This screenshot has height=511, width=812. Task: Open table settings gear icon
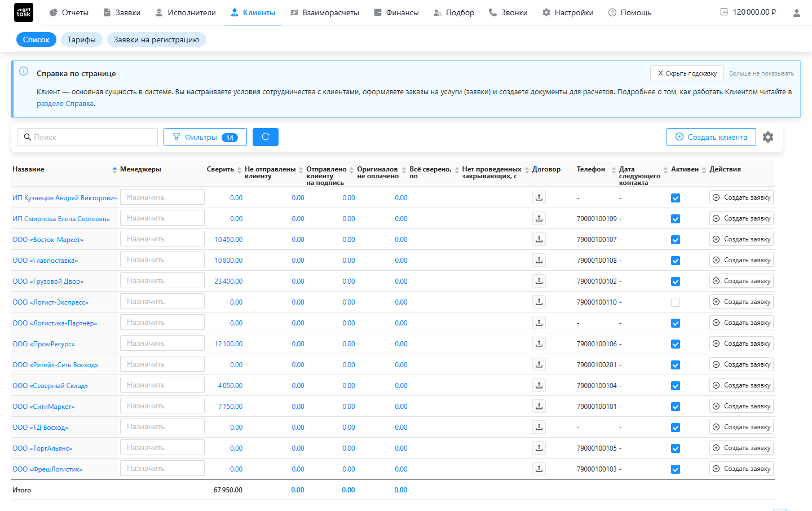768,137
